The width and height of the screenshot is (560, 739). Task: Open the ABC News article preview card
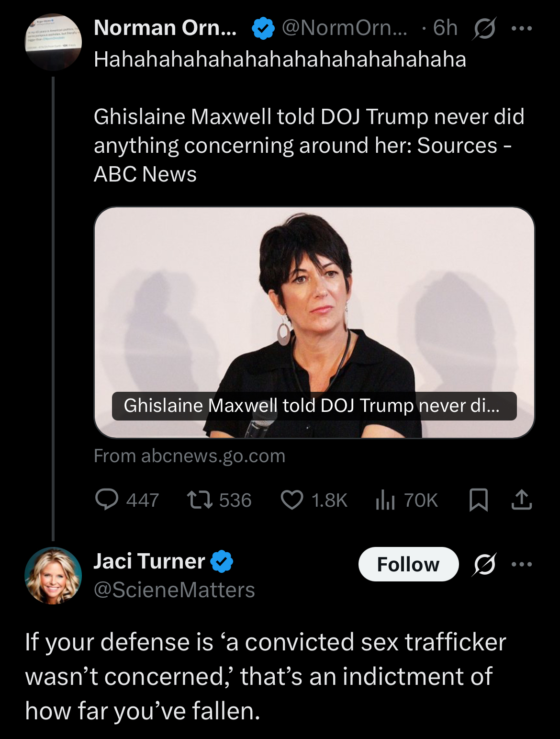314,322
